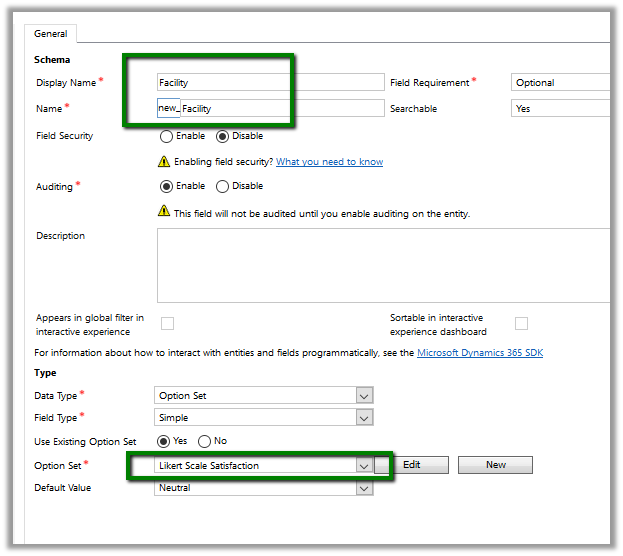This screenshot has width=623, height=556.
Task: Open the Microsoft Dynamics 365 SDK link
Action: (x=480, y=353)
